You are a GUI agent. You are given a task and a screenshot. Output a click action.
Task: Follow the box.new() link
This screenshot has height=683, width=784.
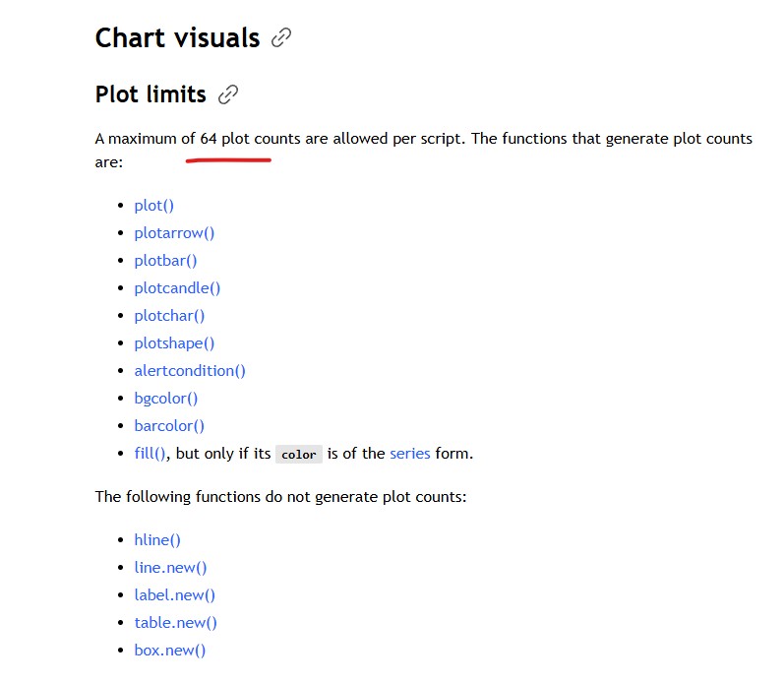click(x=169, y=651)
